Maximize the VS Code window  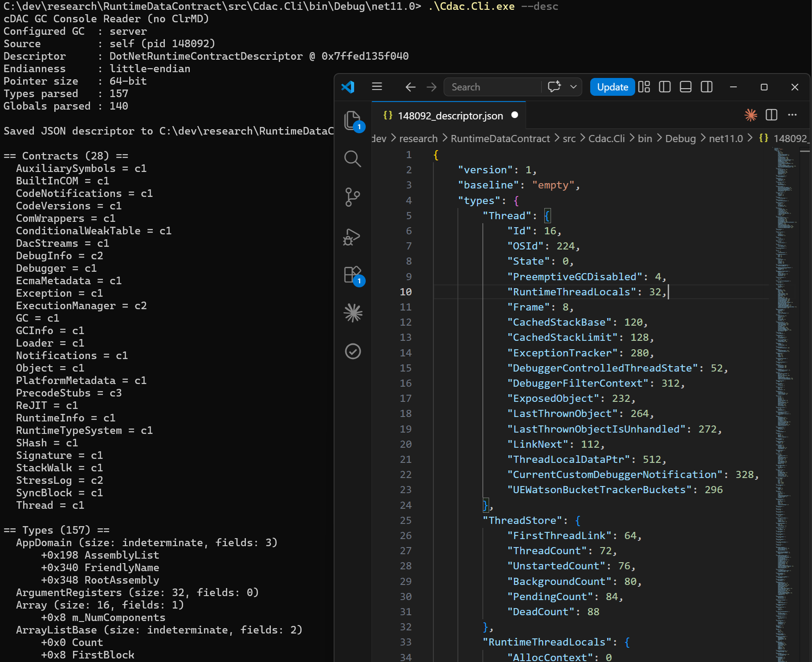point(764,87)
